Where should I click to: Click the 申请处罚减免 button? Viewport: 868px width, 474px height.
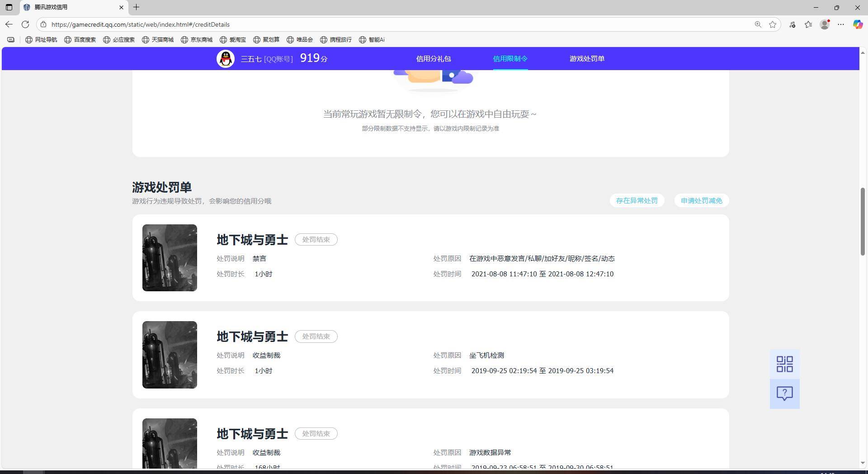click(701, 200)
